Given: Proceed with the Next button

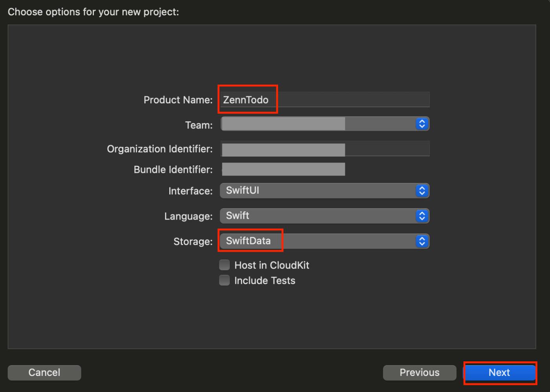Looking at the screenshot, I should coord(500,373).
